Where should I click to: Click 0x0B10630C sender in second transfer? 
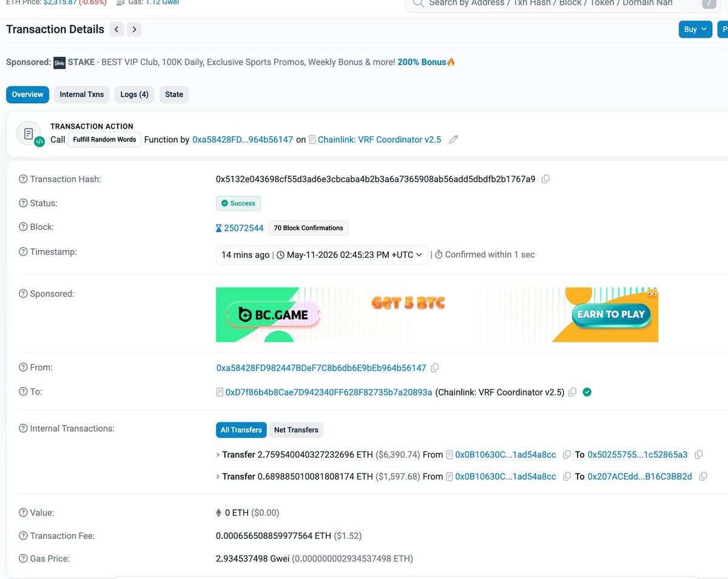click(505, 476)
